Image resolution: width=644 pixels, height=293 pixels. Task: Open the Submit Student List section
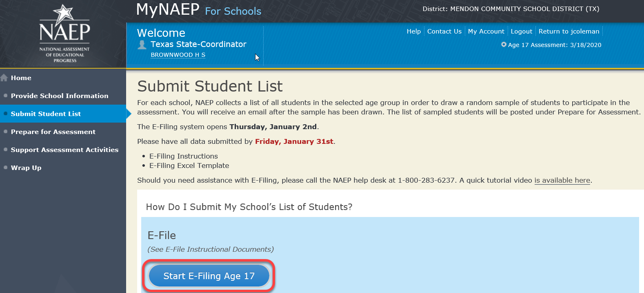pyautogui.click(x=46, y=114)
